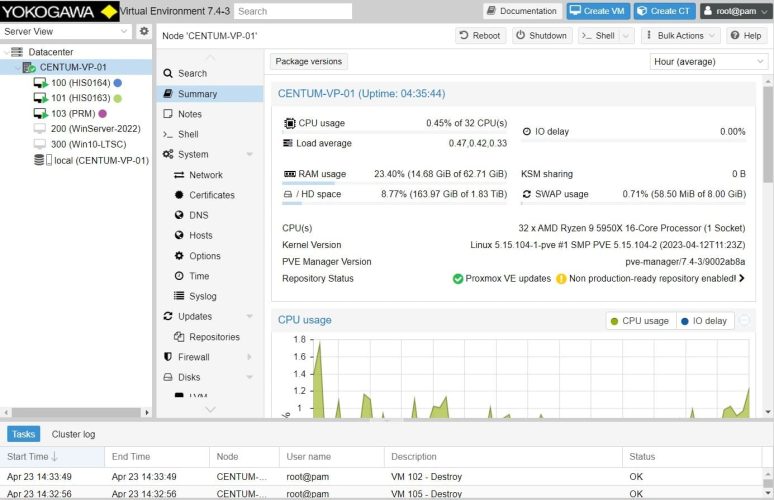Click the tree panel horizontal scrollbar
774x500 pixels.
pyautogui.click(x=76, y=412)
